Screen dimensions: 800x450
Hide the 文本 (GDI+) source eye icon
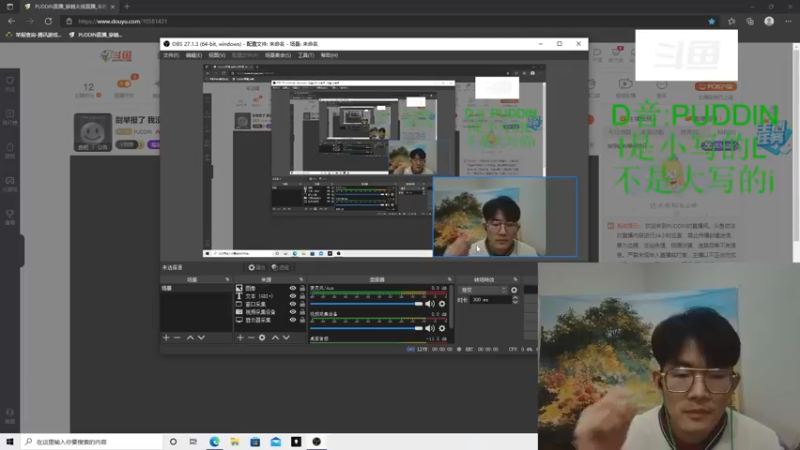click(x=293, y=296)
